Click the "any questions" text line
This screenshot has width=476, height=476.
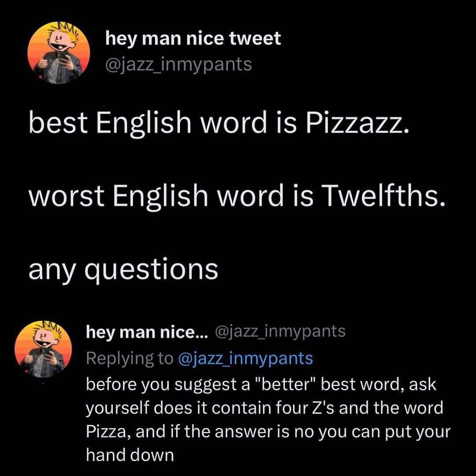123,269
